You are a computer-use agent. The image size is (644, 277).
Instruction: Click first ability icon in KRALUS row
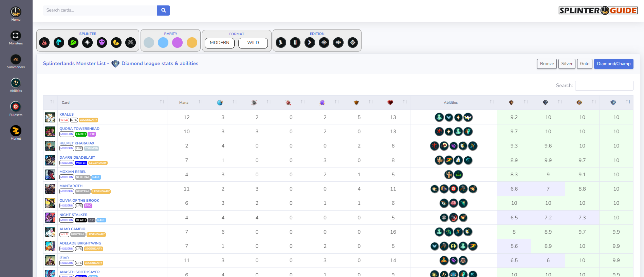[x=439, y=117]
